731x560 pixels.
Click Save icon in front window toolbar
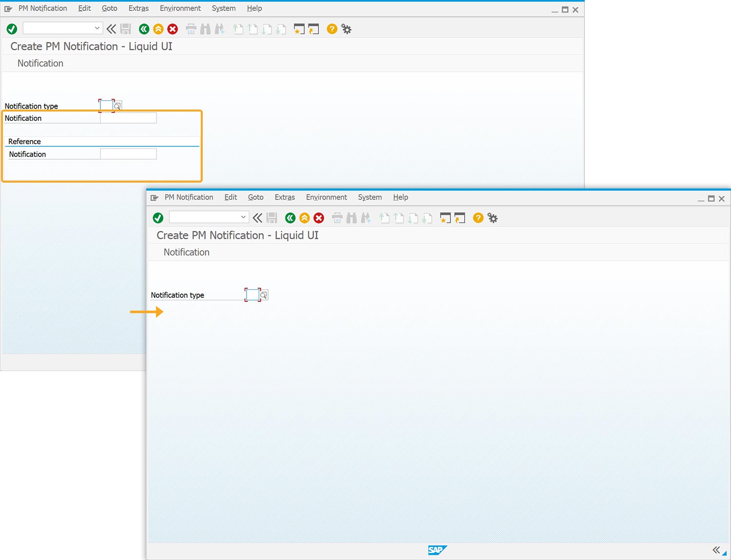tap(272, 218)
